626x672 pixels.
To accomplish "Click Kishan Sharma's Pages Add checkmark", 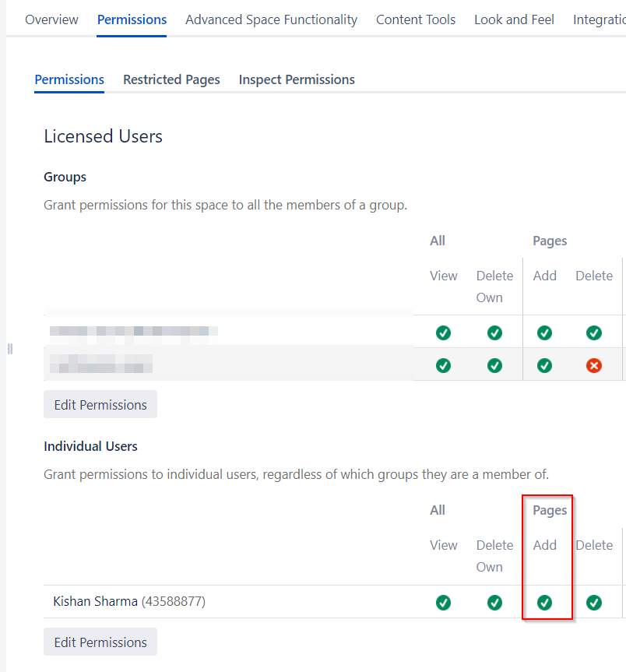I will pyautogui.click(x=544, y=603).
